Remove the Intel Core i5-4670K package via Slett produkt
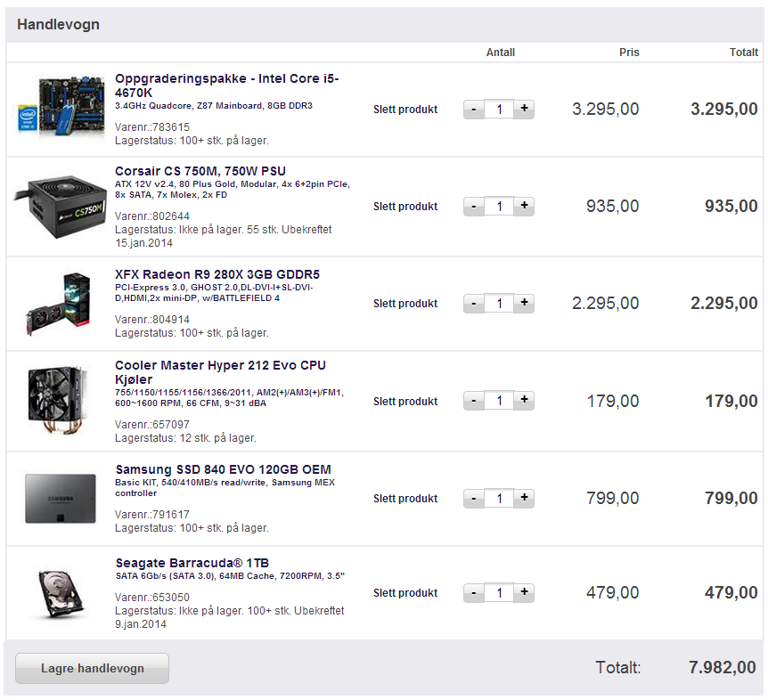This screenshot has width=768, height=700. 405,110
